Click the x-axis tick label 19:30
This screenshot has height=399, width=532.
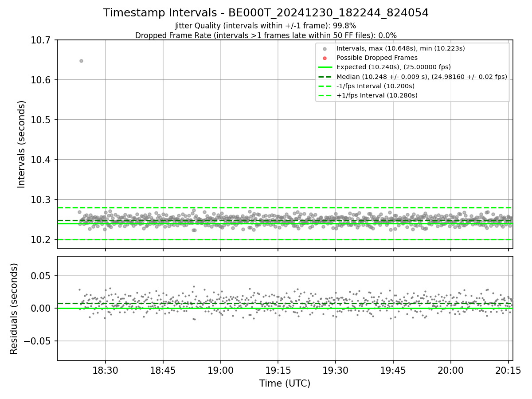(x=336, y=371)
